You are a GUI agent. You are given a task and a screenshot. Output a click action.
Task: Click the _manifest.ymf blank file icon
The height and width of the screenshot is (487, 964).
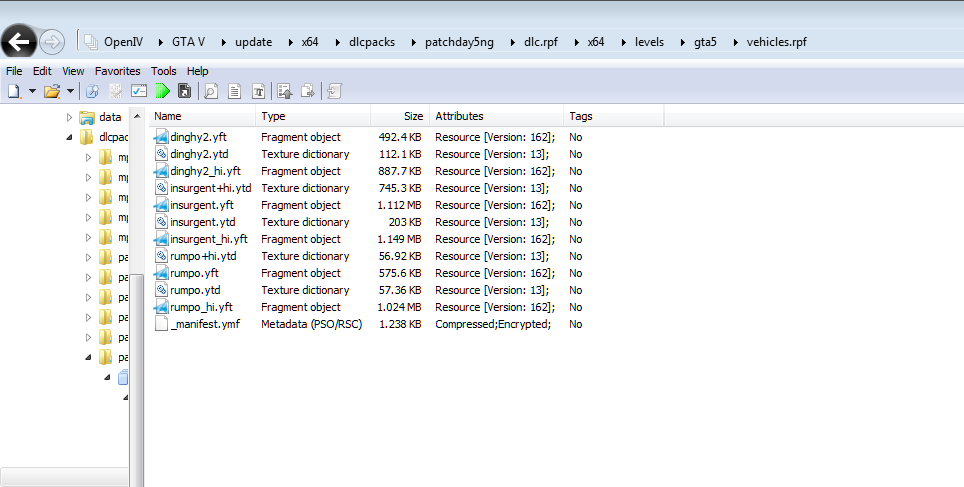pos(161,324)
